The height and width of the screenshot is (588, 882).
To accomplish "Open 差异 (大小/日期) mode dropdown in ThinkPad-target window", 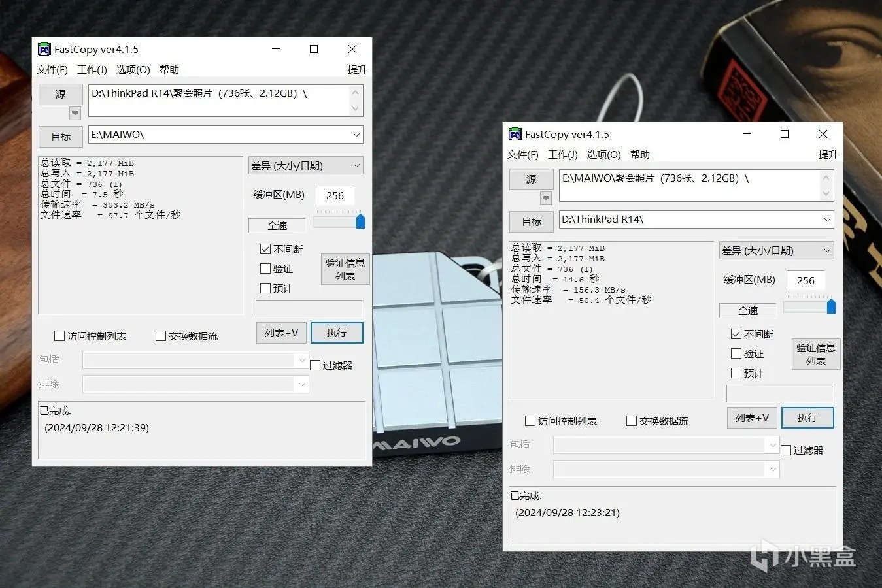I will pos(777,250).
